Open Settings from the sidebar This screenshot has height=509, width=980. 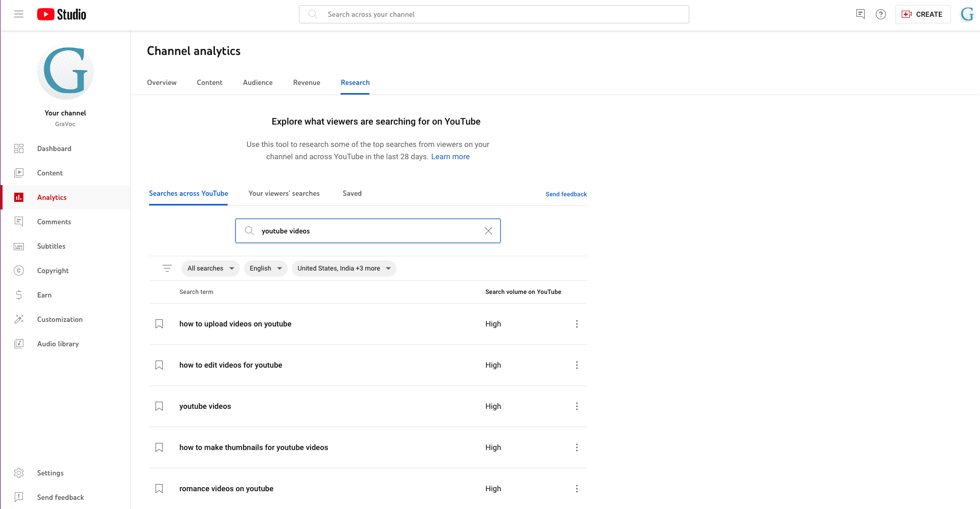(65, 473)
